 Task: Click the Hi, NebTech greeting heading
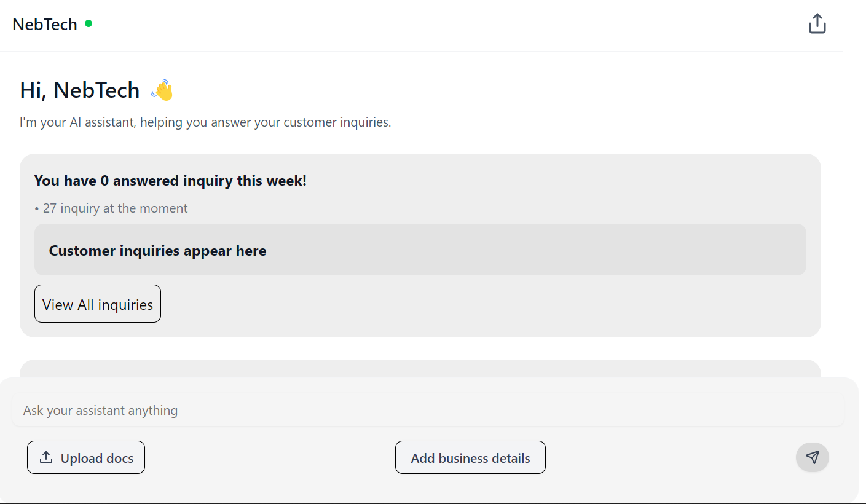tap(80, 90)
